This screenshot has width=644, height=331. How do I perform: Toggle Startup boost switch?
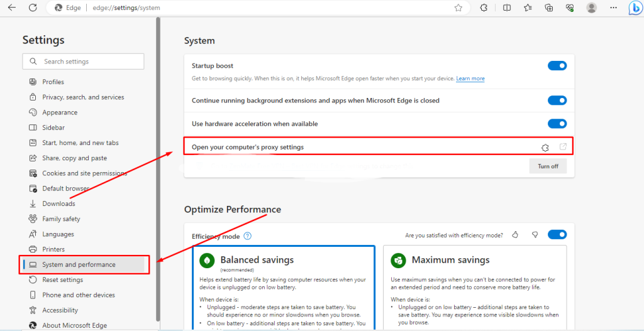[557, 65]
